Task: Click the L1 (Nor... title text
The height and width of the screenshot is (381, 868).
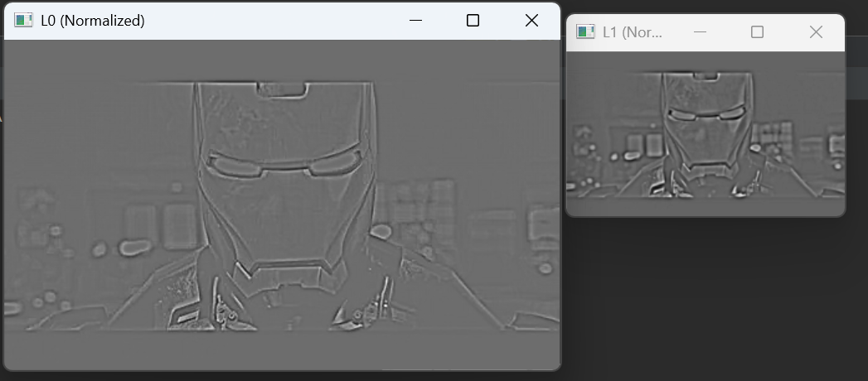Action: (x=633, y=32)
